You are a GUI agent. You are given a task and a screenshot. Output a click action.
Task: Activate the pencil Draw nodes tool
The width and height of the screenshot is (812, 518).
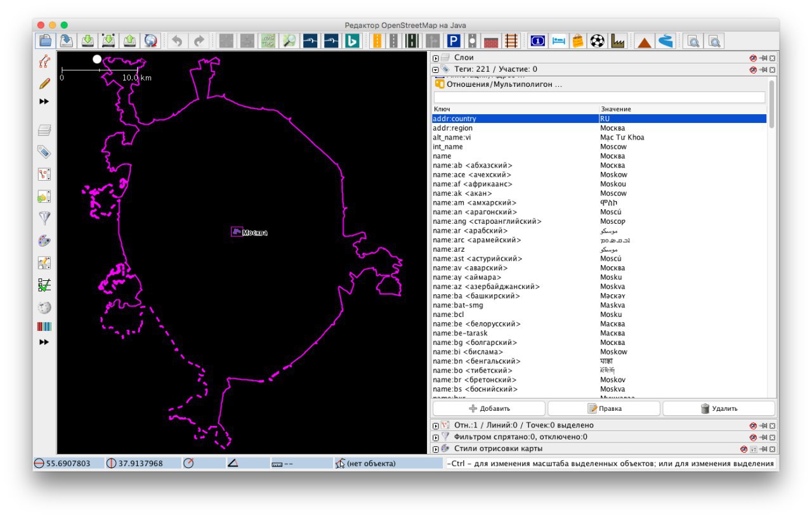(x=44, y=83)
